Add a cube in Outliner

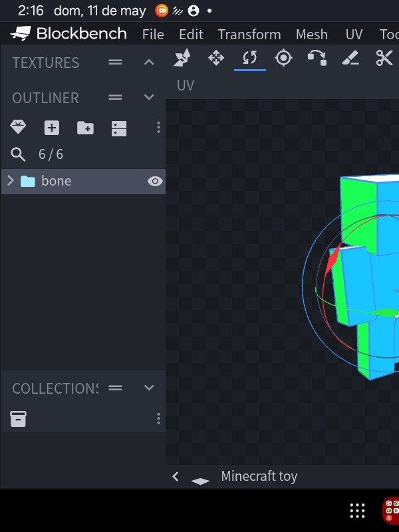point(52,128)
